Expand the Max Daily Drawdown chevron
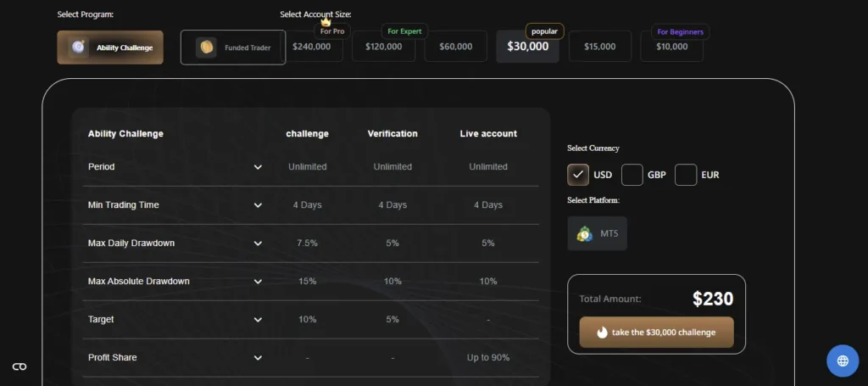The height and width of the screenshot is (386, 868). pos(258,243)
